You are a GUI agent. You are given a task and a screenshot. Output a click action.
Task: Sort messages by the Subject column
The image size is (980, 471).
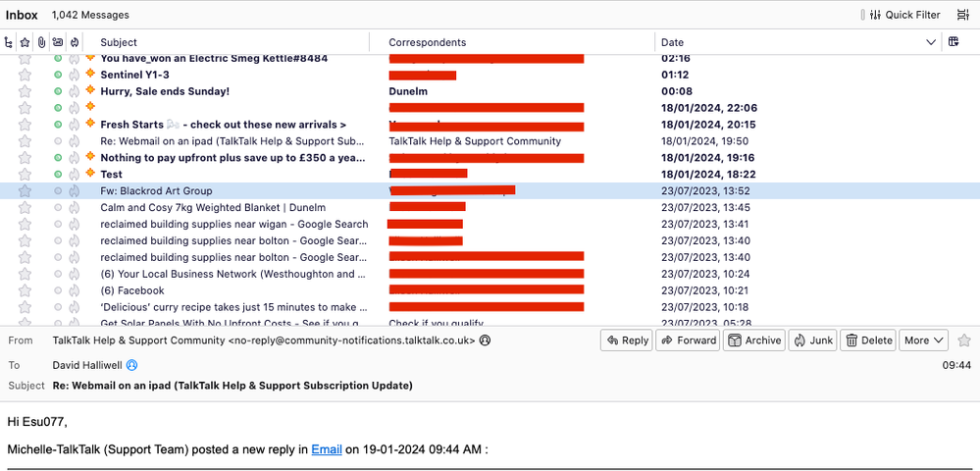click(x=119, y=42)
